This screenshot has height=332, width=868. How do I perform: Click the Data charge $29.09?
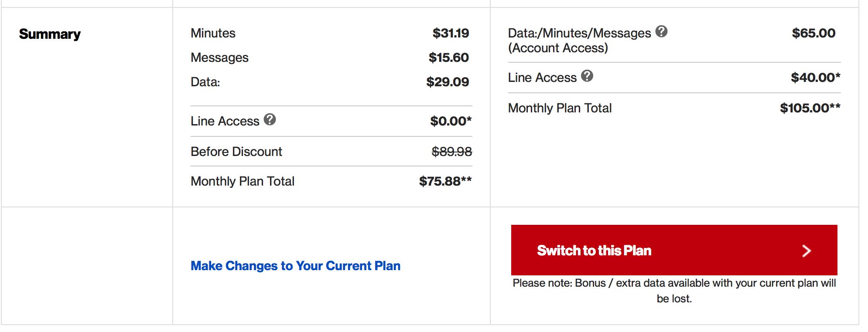point(448,82)
